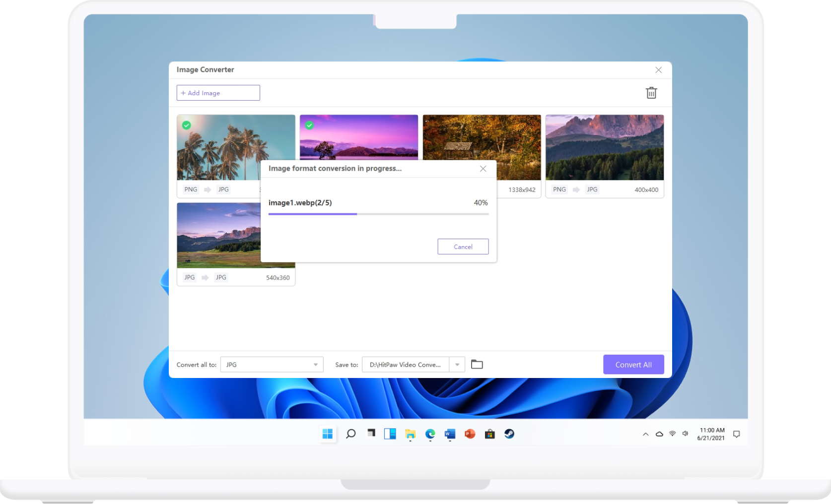831x504 pixels.
Task: Open PowerPoint from the taskbar
Action: 470,434
